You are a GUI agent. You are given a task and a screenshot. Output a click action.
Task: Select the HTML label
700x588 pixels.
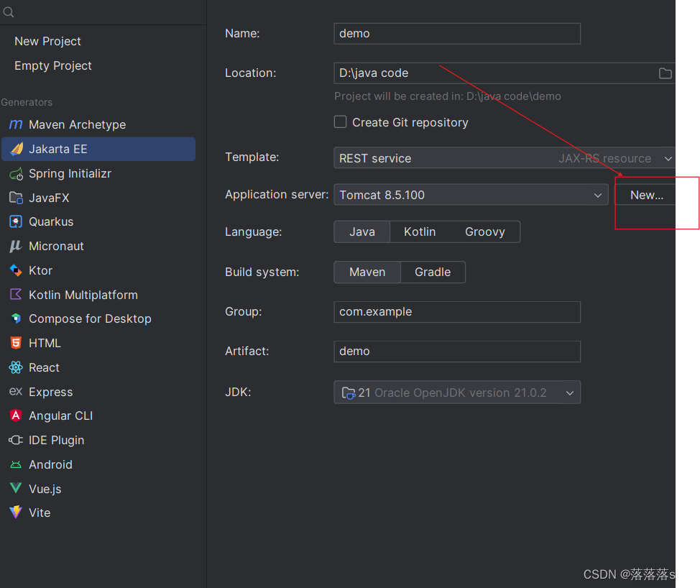pos(45,343)
